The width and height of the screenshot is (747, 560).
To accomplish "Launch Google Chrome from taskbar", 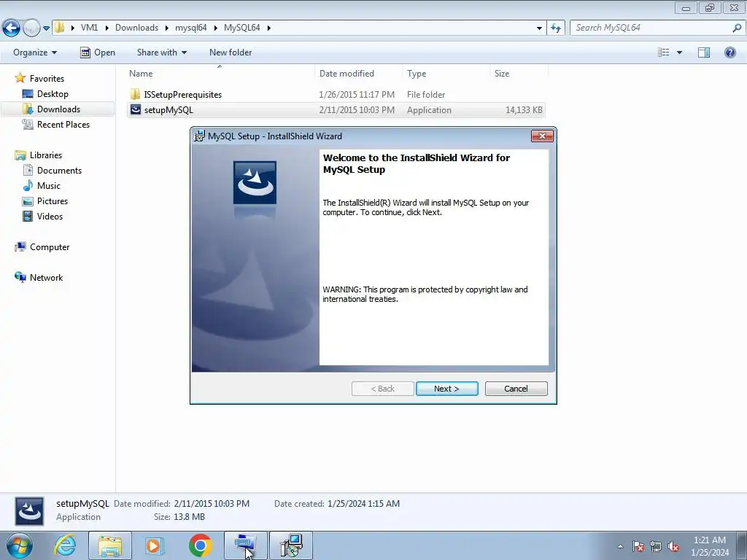I will (200, 545).
